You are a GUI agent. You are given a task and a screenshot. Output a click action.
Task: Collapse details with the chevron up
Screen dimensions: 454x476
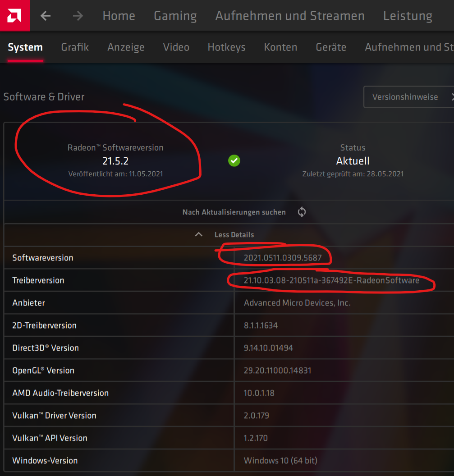click(199, 234)
